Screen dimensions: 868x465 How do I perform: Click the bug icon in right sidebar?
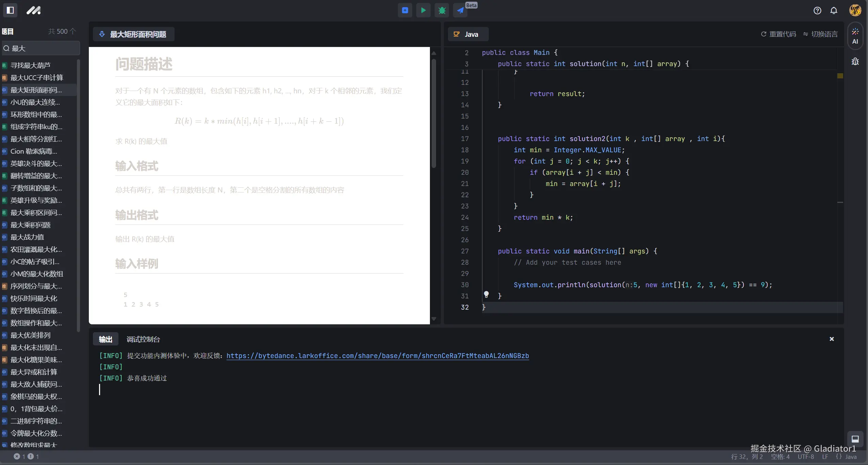pyautogui.click(x=855, y=62)
